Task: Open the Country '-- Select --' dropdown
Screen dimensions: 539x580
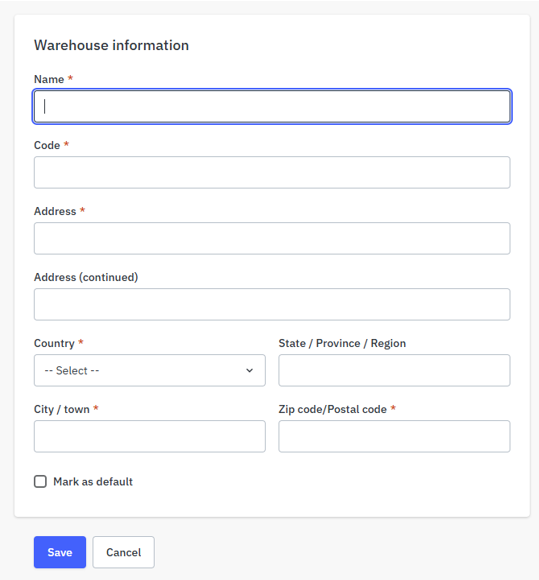Action: (149, 370)
